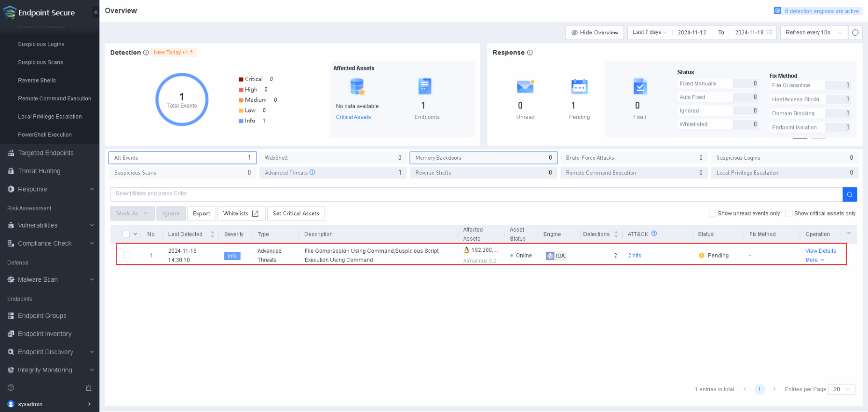Select the checkbox for event row 1
868x412 pixels.
(x=126, y=255)
